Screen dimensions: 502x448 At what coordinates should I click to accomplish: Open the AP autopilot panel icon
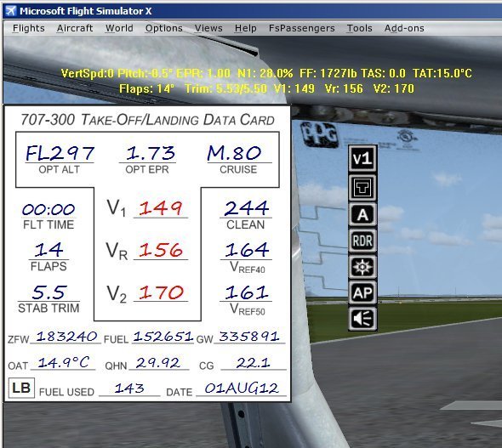(362, 292)
